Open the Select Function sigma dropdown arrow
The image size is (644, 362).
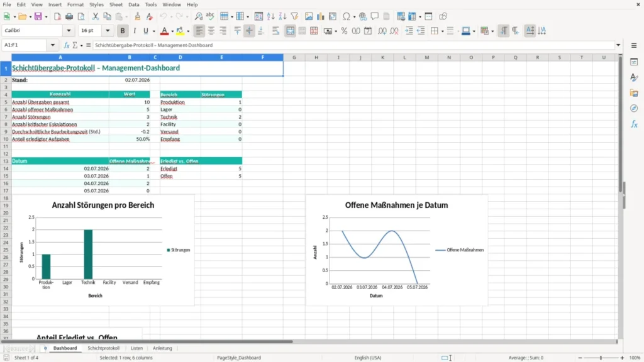[x=81, y=45]
